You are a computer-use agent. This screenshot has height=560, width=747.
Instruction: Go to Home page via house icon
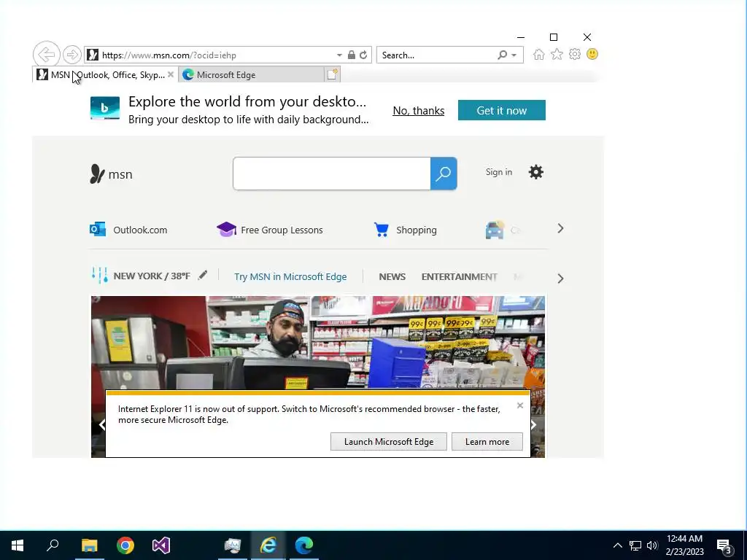[539, 54]
